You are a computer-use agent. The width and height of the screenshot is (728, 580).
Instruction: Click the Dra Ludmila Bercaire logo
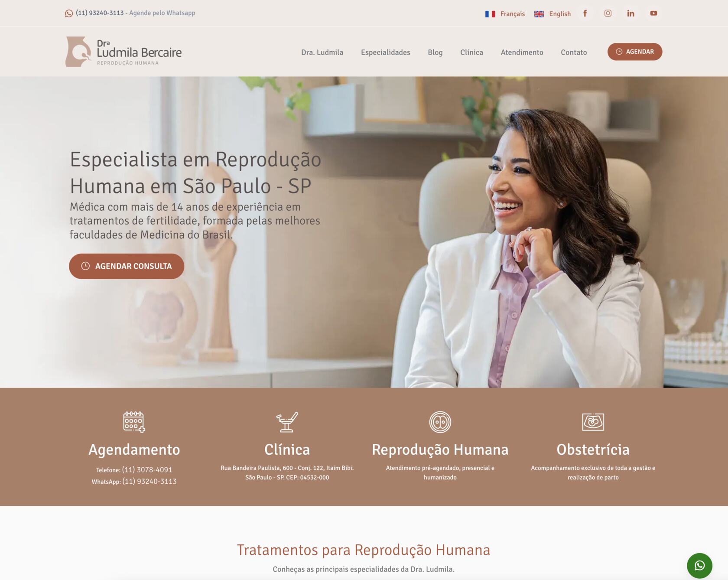pos(123,52)
